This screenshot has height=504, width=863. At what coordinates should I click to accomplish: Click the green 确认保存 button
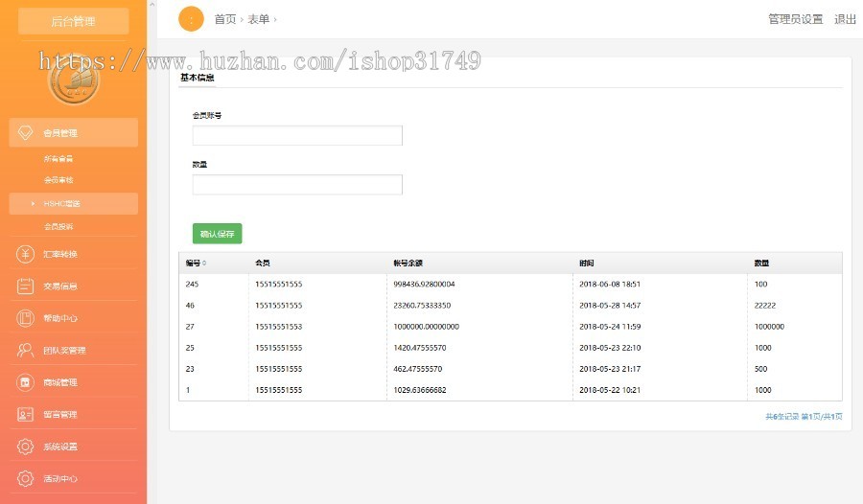click(x=218, y=234)
